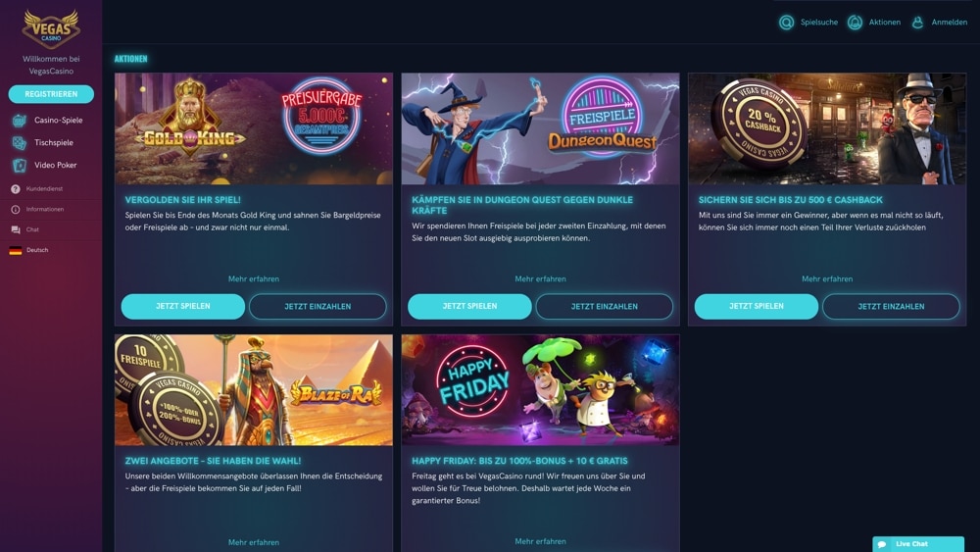Click the Kundendienst question mark icon

(16, 189)
